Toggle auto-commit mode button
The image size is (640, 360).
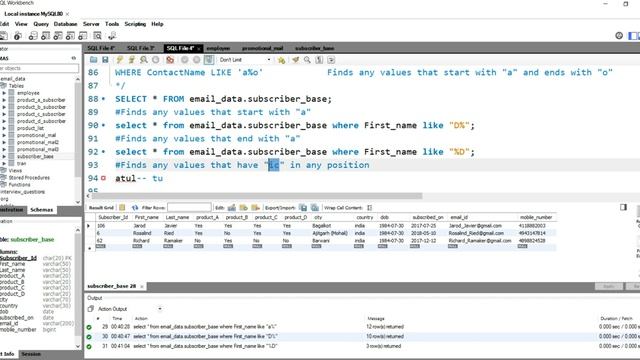(209, 60)
